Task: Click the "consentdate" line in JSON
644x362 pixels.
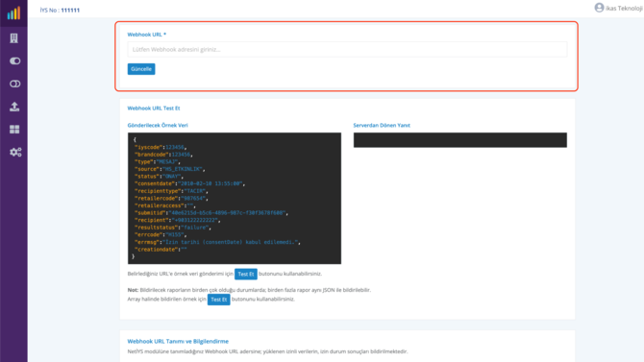Action: (189, 183)
